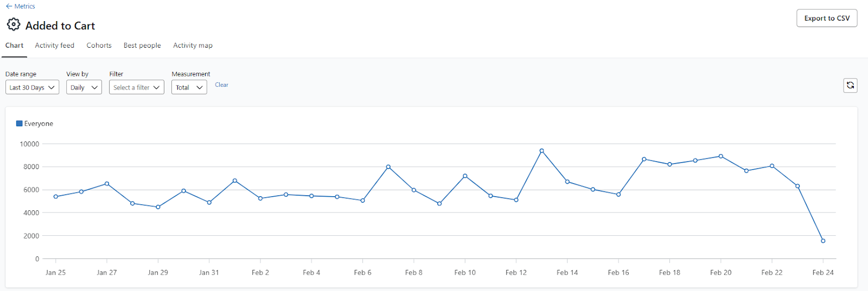The image size is (868, 291).
Task: Click the refresh chart icon button
Action: point(850,86)
